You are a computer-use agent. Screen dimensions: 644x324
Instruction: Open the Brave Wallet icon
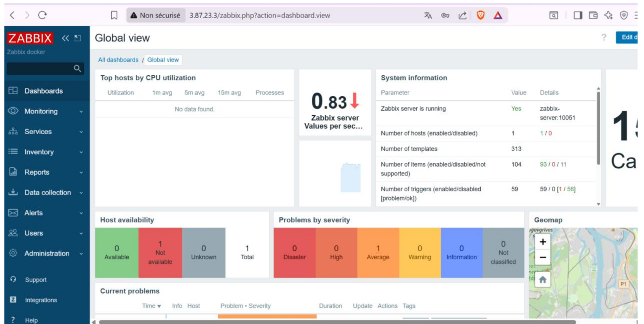tap(593, 15)
